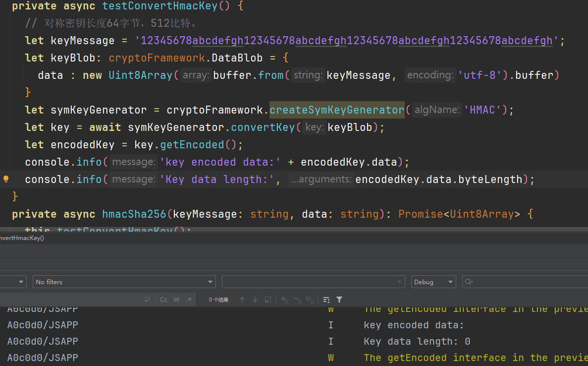Unselect occurrence icon in search bar
This screenshot has width=588, height=366.
pos(297,300)
